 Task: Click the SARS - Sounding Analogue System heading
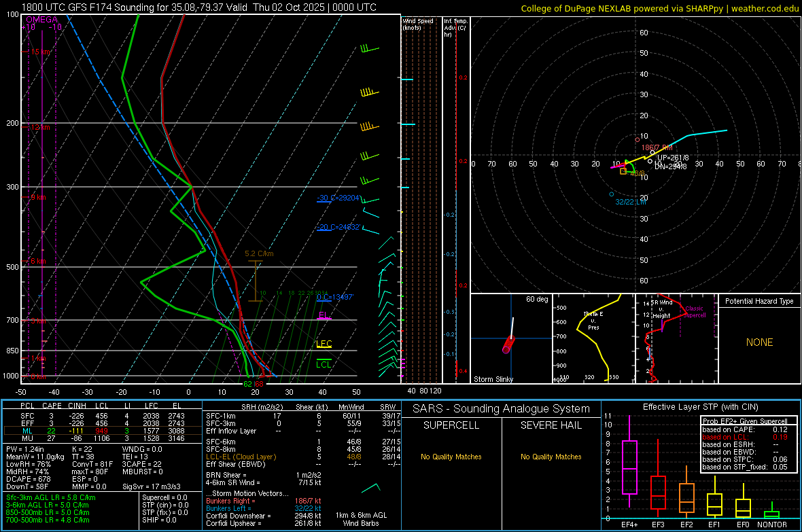(x=502, y=409)
